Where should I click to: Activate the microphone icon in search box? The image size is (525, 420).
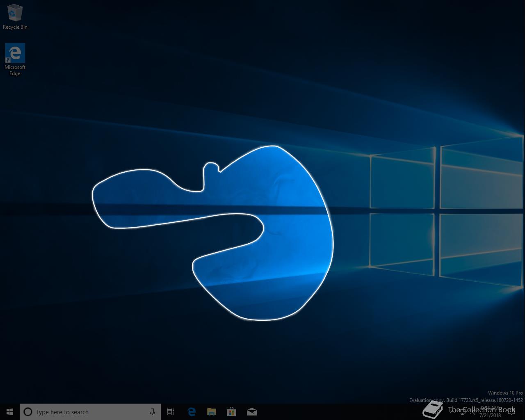click(x=152, y=412)
